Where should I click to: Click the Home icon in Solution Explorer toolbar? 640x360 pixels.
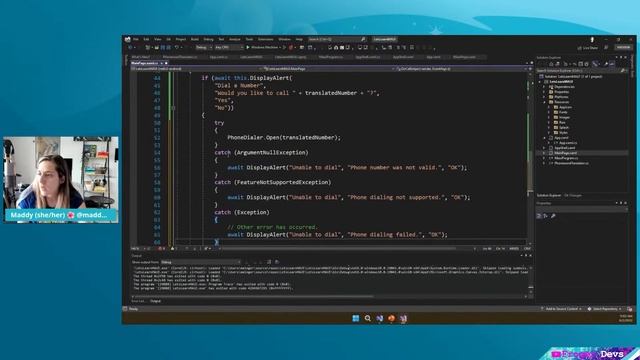point(551,64)
